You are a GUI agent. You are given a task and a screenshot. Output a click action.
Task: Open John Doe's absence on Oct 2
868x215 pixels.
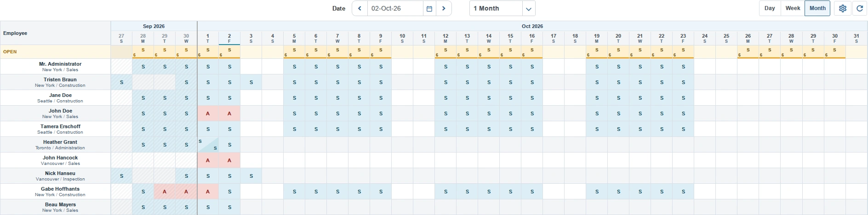[x=229, y=113]
